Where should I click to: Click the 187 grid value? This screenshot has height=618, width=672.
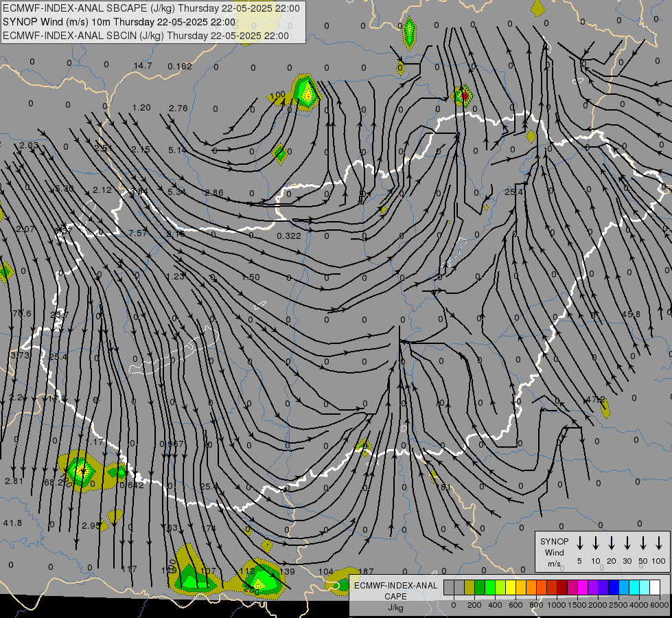click(x=366, y=571)
